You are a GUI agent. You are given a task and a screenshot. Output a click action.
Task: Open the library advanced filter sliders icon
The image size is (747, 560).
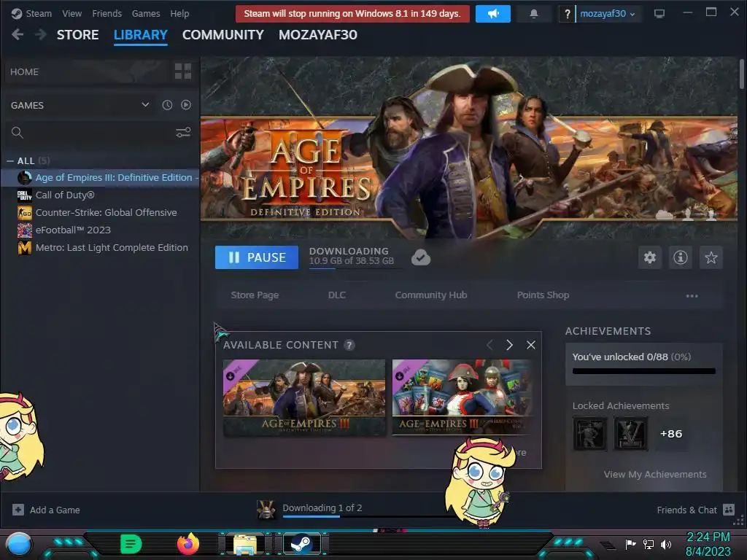[183, 133]
